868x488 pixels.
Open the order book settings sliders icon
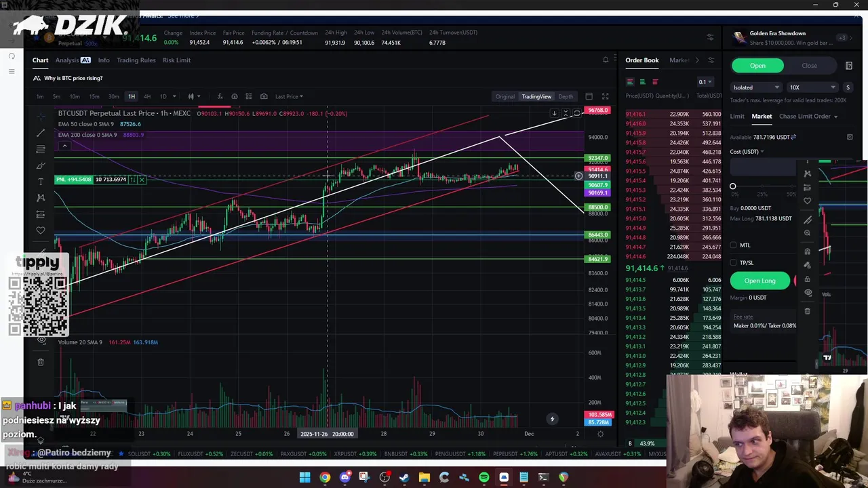coord(711,60)
